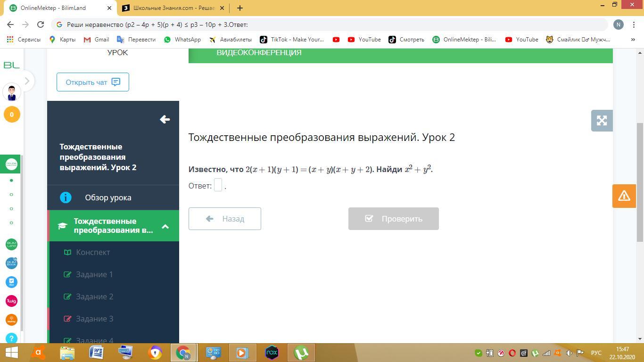Reload the current page
Viewport: 644px width, 362px height.
[41, 25]
